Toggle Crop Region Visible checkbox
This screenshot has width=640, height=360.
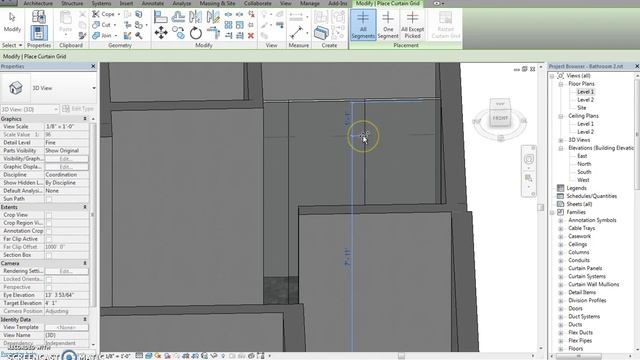[x=49, y=223]
